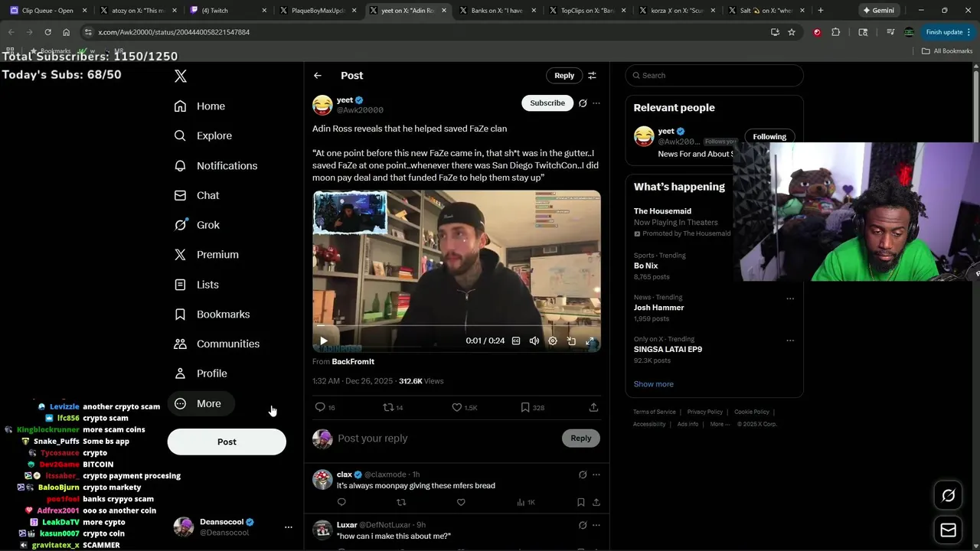Open video settings gear
Screen dimensions: 980x551
(x=553, y=341)
